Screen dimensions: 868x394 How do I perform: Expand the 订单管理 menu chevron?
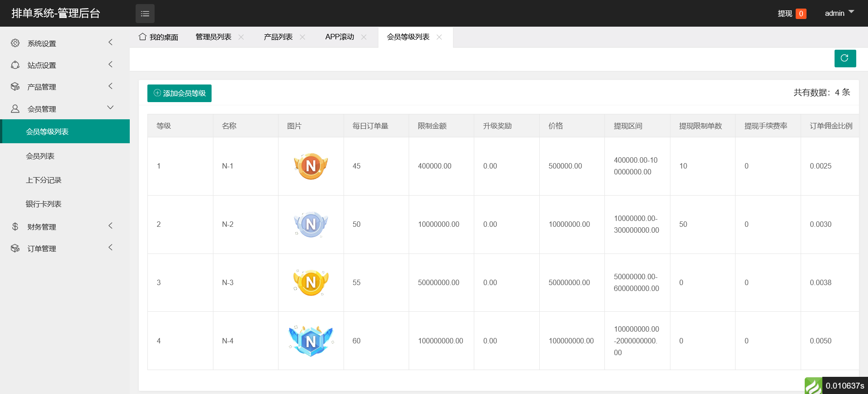coord(110,248)
